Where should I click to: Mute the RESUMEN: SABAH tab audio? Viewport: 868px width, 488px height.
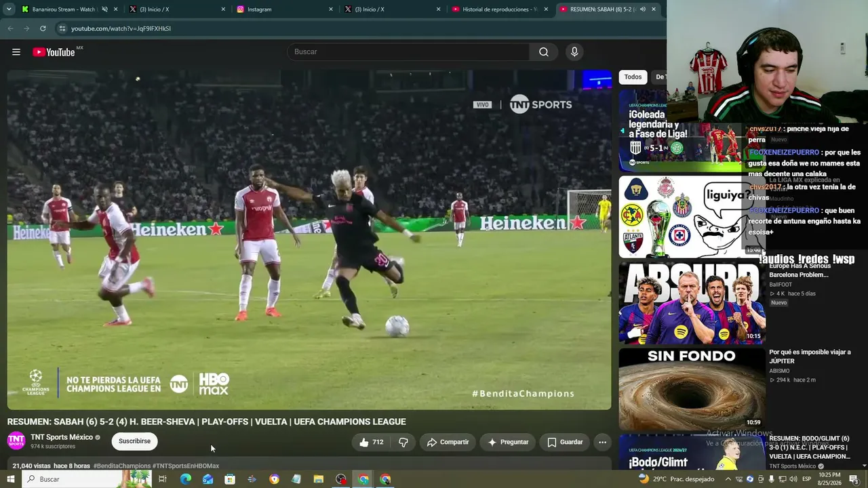(642, 9)
